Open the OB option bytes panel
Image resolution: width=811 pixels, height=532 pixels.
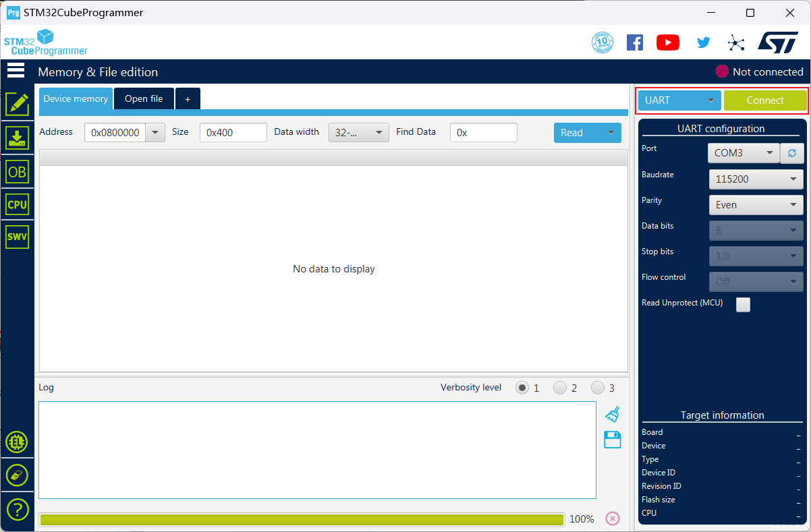[17, 172]
